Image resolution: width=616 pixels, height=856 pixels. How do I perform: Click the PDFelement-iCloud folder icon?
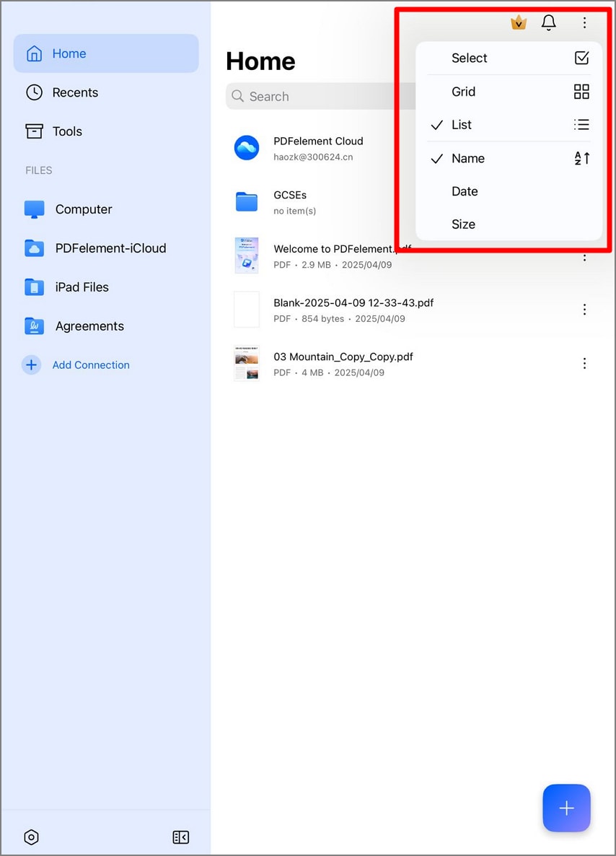click(x=35, y=248)
